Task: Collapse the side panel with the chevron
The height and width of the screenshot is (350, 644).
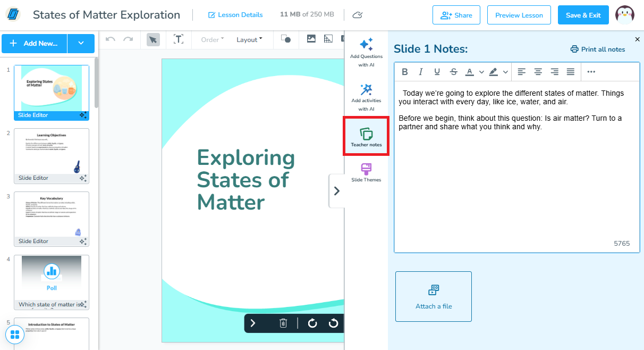Action: tap(336, 190)
